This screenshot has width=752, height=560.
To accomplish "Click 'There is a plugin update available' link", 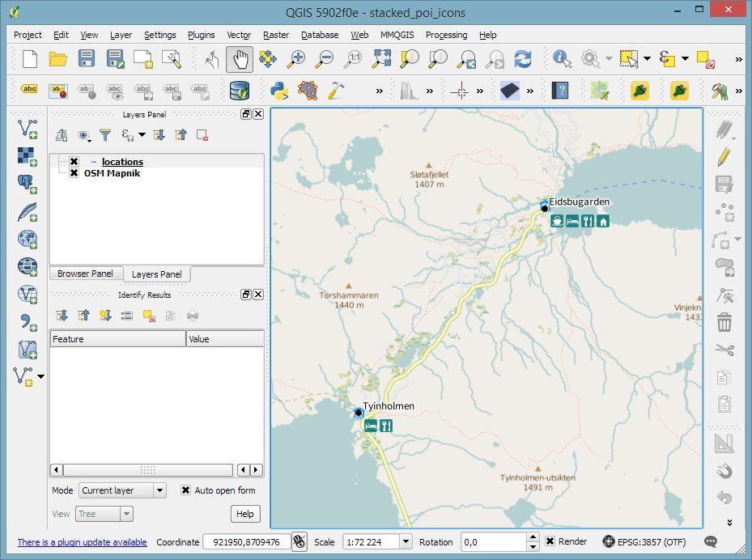I will tap(82, 542).
